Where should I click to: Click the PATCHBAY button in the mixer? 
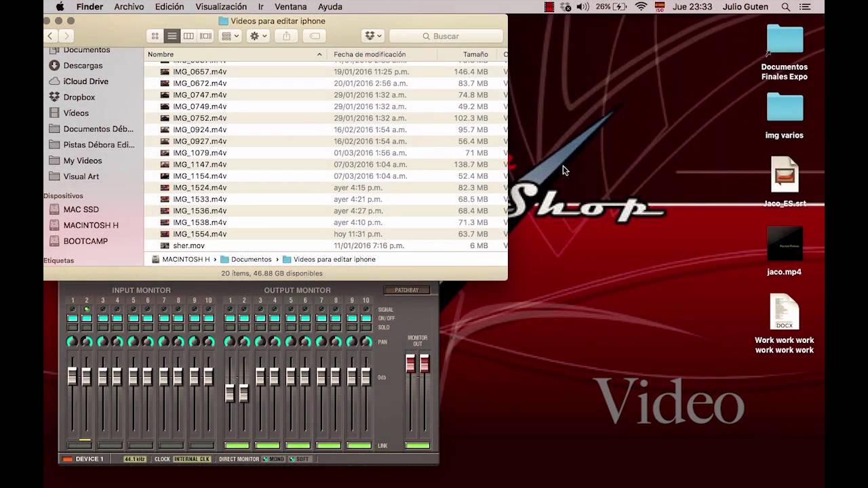coord(407,290)
